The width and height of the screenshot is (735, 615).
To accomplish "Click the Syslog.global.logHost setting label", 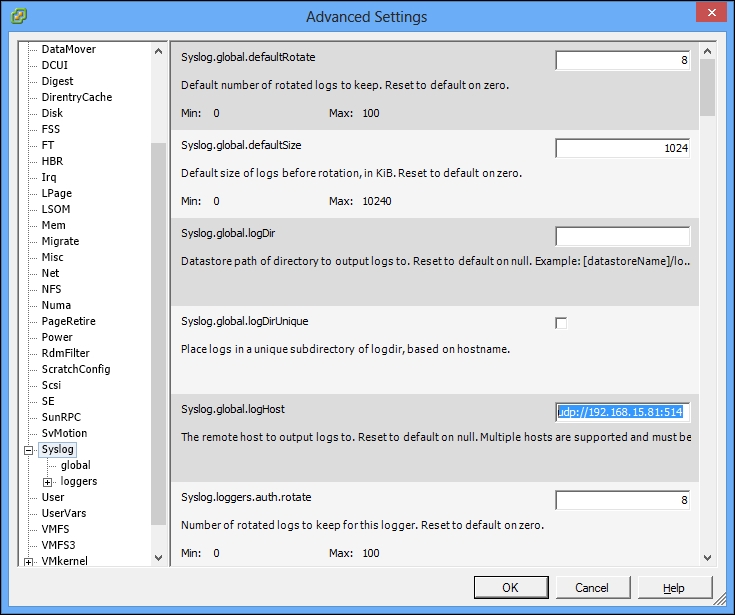I will click(233, 409).
